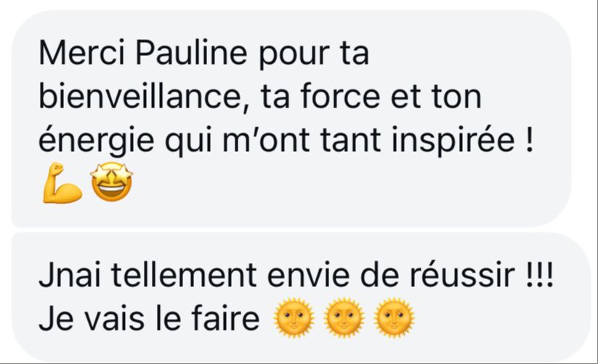Select the middle sun face emoji

(x=344, y=318)
